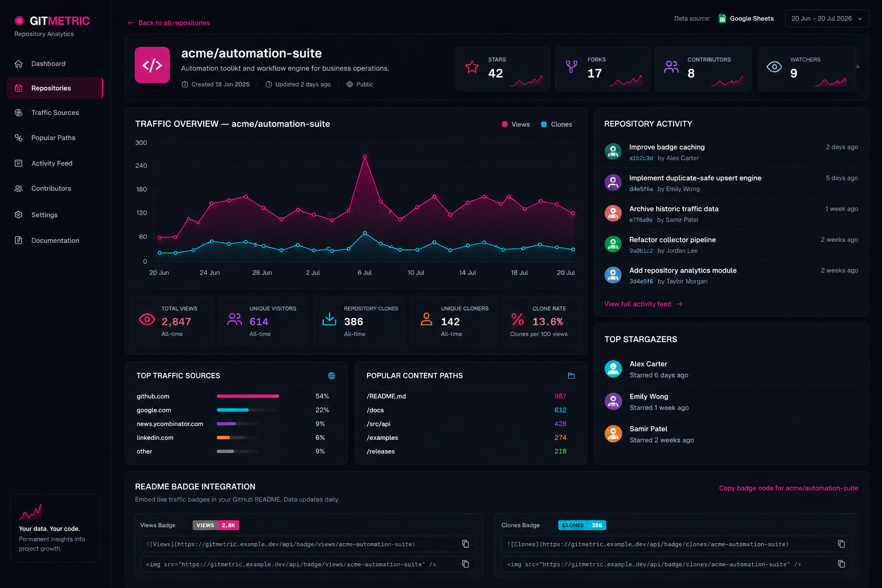
Task: Click the Unique Cloners person icon
Action: [x=426, y=319]
